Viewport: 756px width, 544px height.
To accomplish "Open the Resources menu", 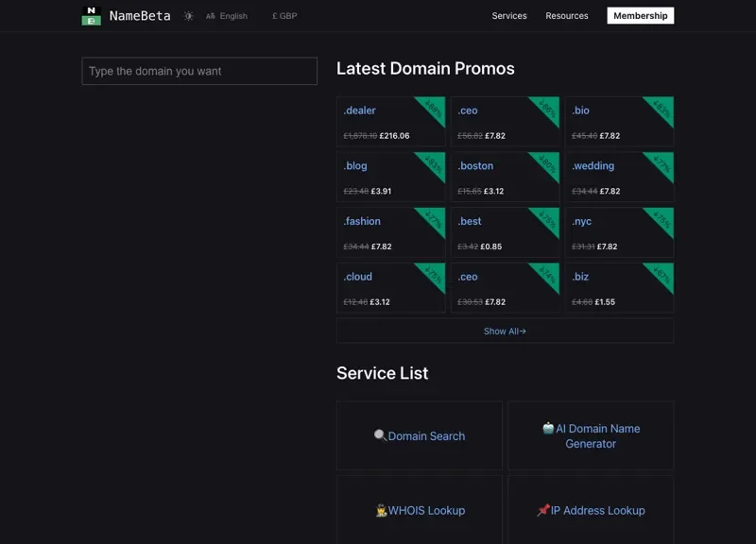I will point(565,15).
